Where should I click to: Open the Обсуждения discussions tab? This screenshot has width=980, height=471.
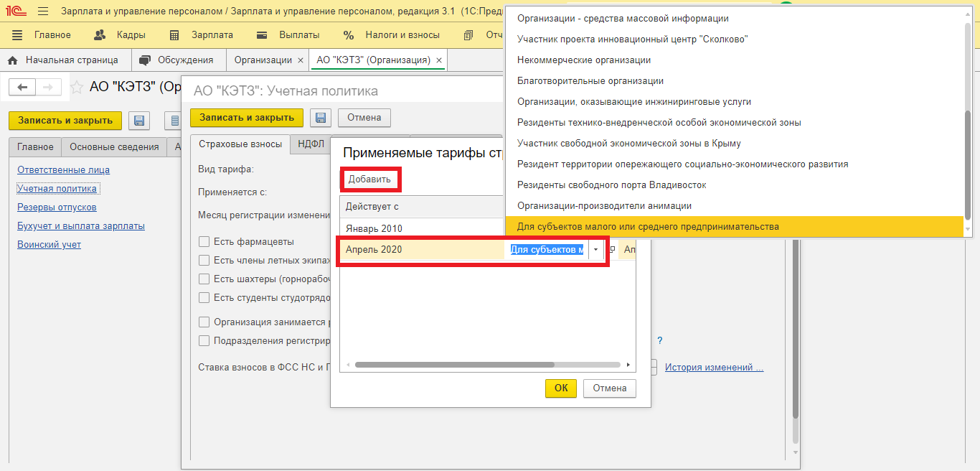pos(177,60)
